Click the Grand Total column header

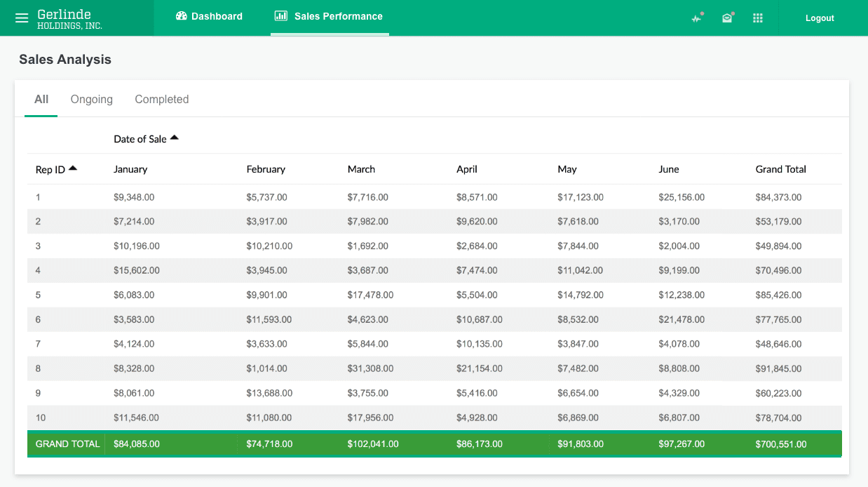(780, 169)
